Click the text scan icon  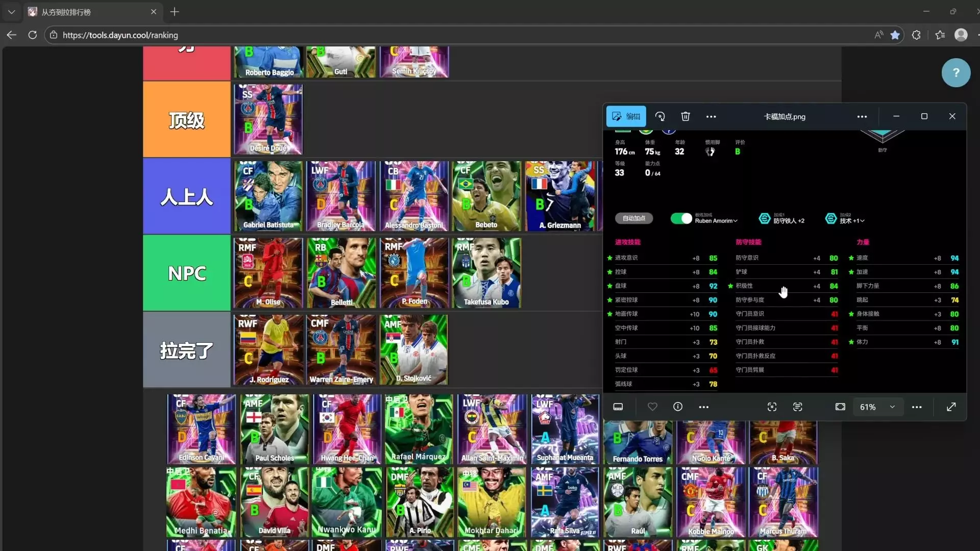797,407
